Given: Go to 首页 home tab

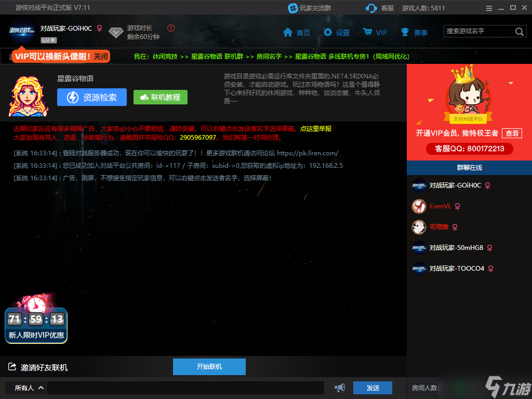Looking at the screenshot, I should click(297, 32).
